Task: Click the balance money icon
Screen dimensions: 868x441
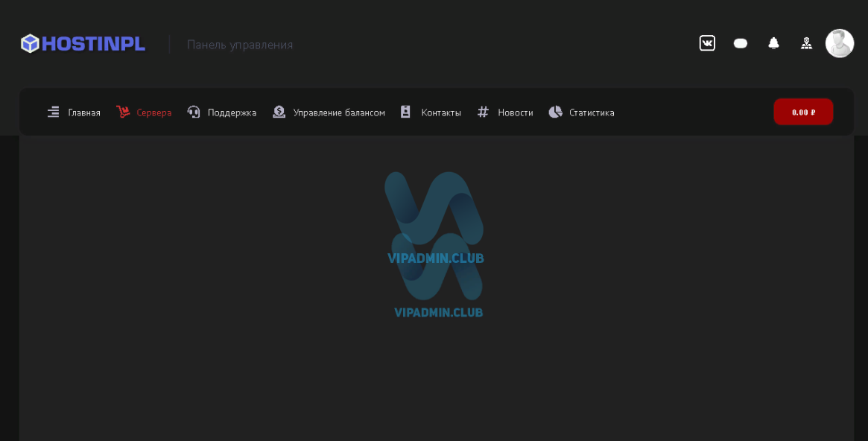Action: 279,112
